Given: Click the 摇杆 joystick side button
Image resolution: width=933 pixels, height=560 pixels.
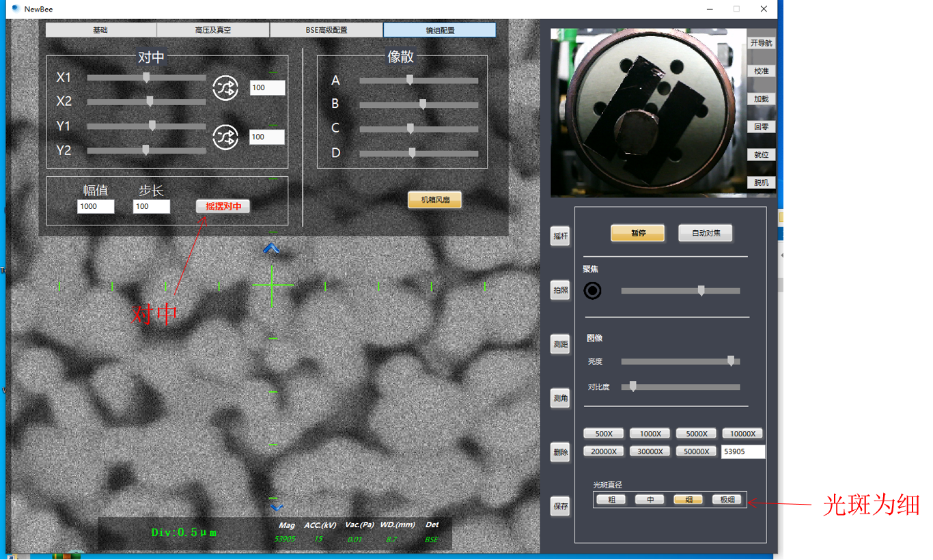Looking at the screenshot, I should pyautogui.click(x=560, y=236).
